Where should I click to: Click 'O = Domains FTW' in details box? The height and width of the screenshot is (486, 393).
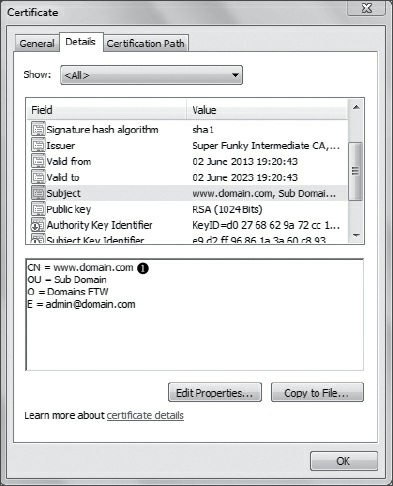[68, 292]
